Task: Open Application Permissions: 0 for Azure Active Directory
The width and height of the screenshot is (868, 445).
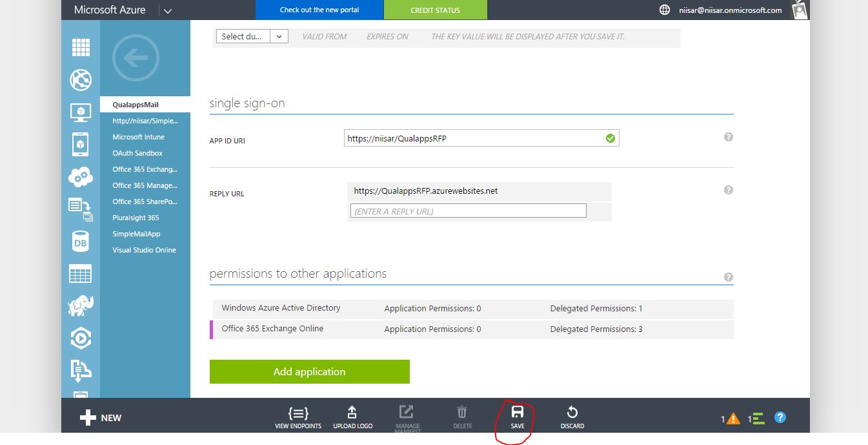Action: tap(432, 309)
